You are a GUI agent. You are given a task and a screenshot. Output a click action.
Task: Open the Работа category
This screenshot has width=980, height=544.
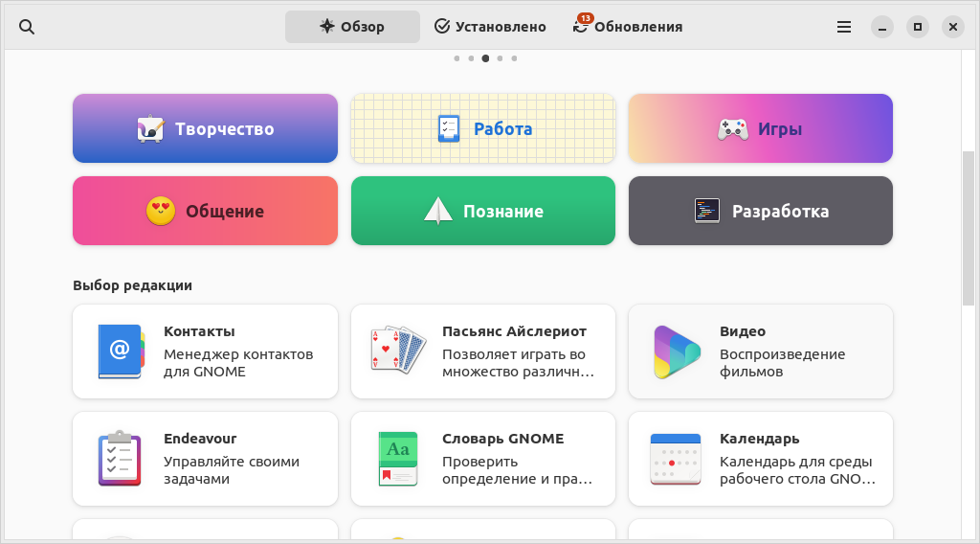483,128
